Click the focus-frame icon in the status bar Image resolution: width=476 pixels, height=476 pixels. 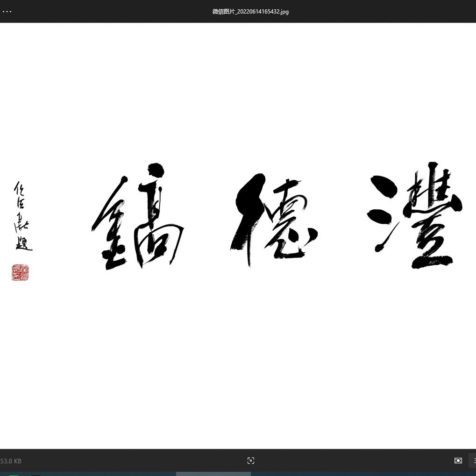point(251,461)
